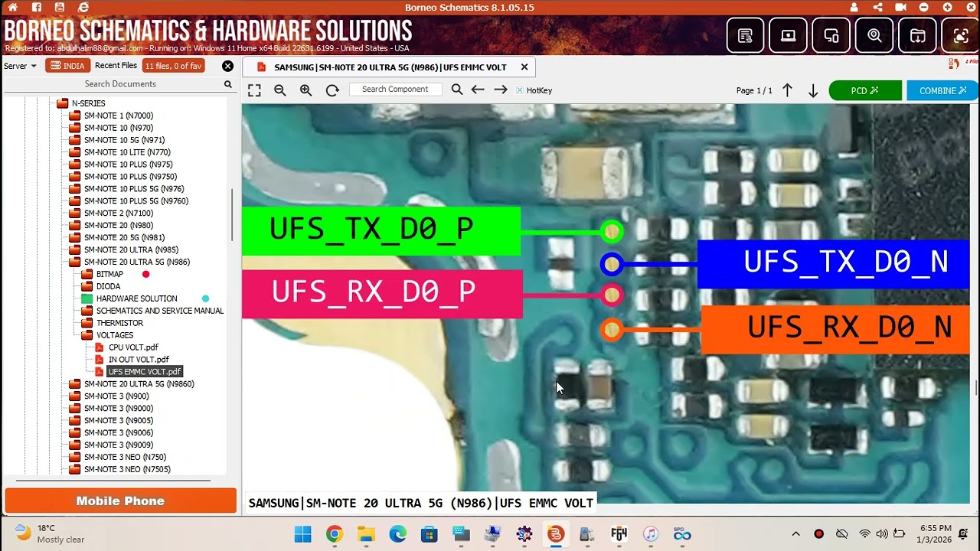This screenshot has height=551, width=980.
Task: Expand the BITMAP folder
Action: (x=87, y=274)
